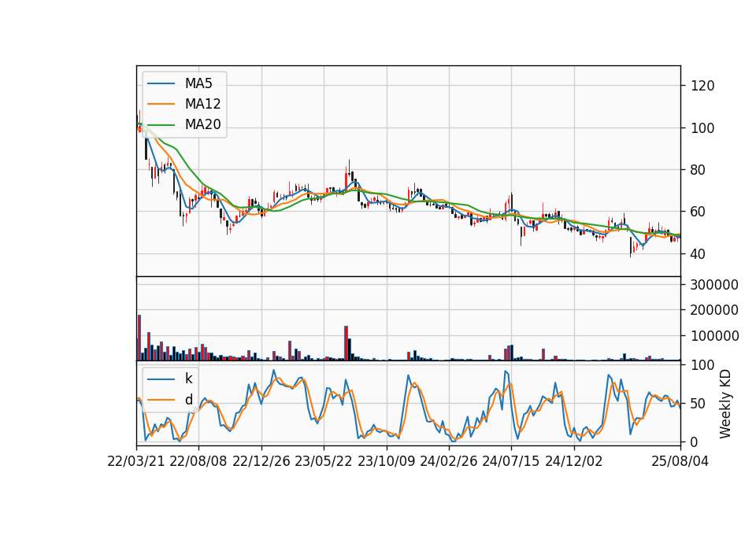Click the Weekly KD axis title
The image size is (756, 543).
coord(724,404)
